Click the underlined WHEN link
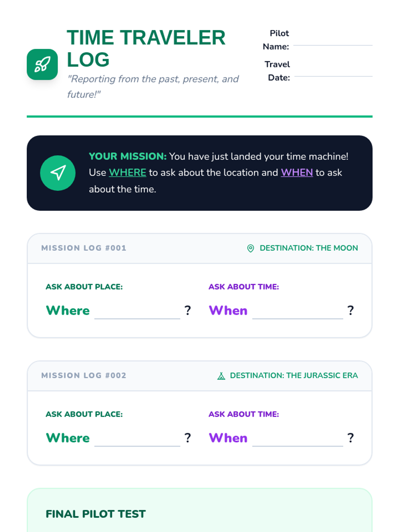The width and height of the screenshot is (399, 532). point(297,173)
